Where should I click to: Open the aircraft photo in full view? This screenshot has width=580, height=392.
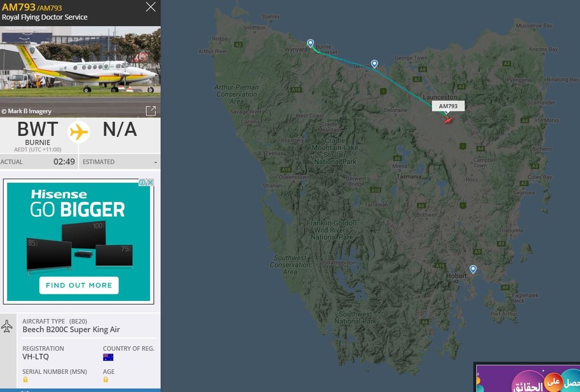(x=150, y=111)
